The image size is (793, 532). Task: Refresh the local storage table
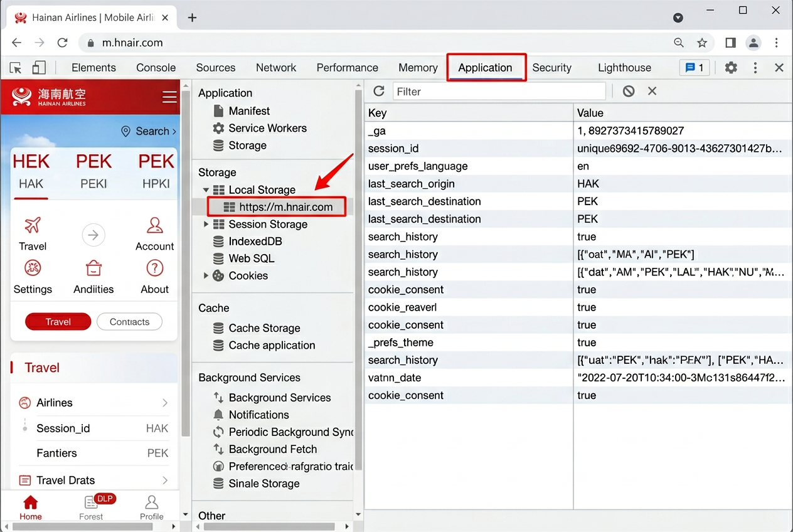coord(378,91)
